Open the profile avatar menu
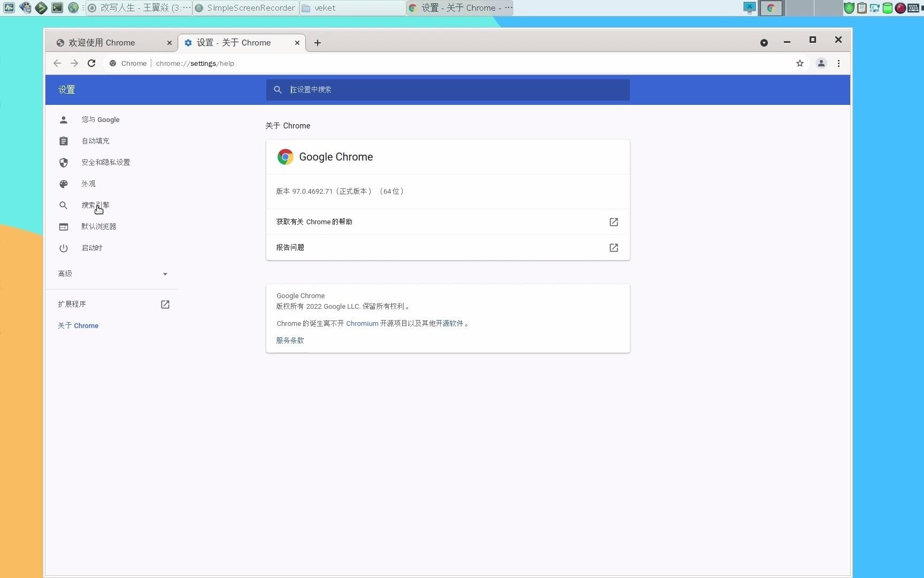924x578 pixels. click(821, 63)
